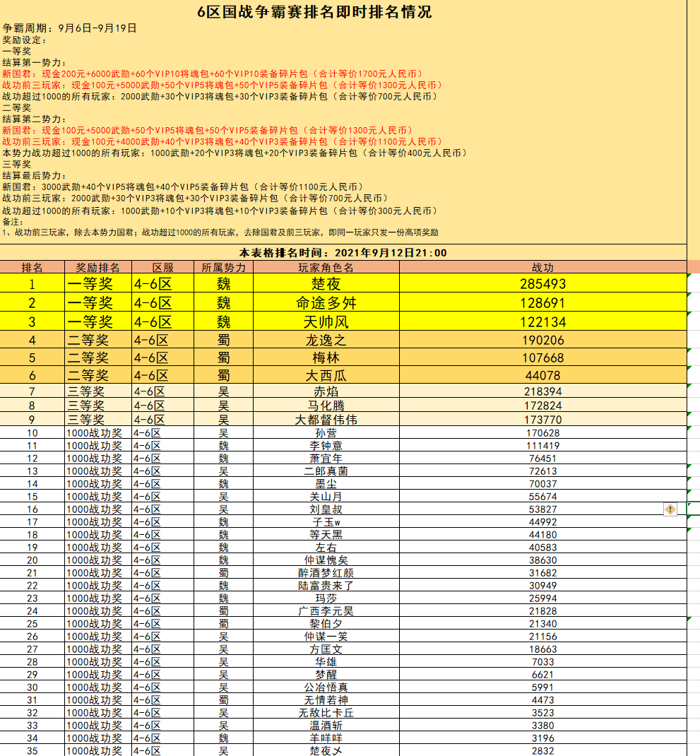The width and height of the screenshot is (700, 756).
Task: Click the score cell 285493
Action: [x=543, y=283]
